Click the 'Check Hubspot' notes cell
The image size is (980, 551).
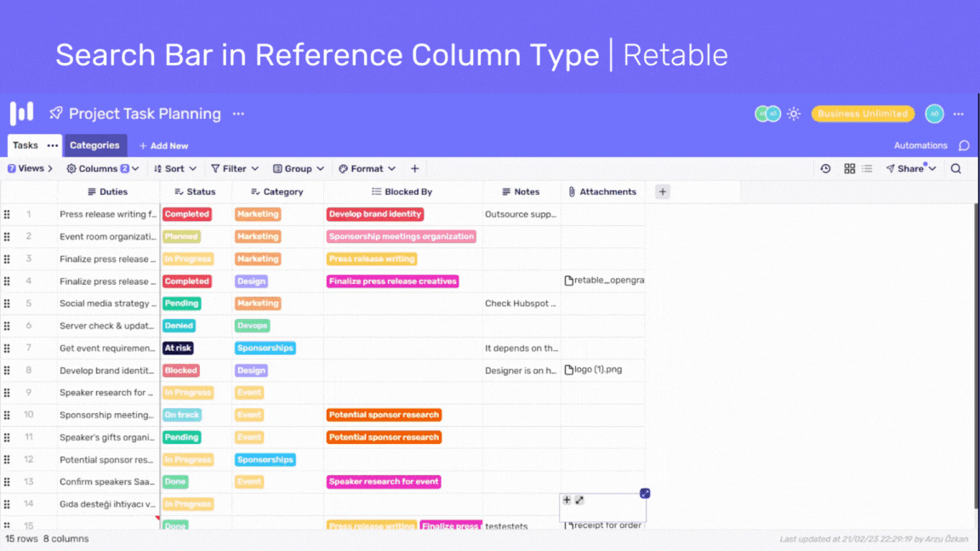coord(521,304)
